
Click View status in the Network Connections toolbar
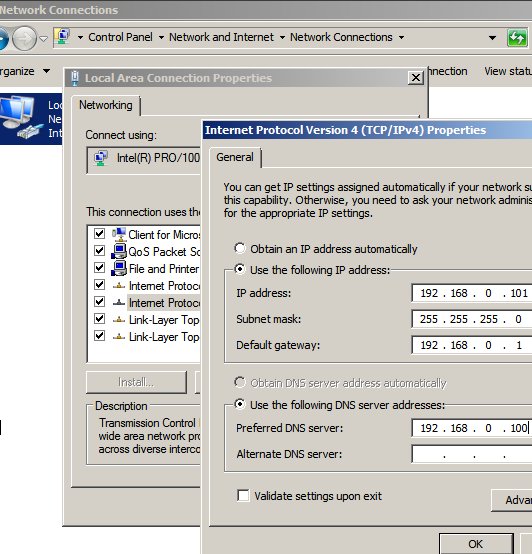[508, 71]
